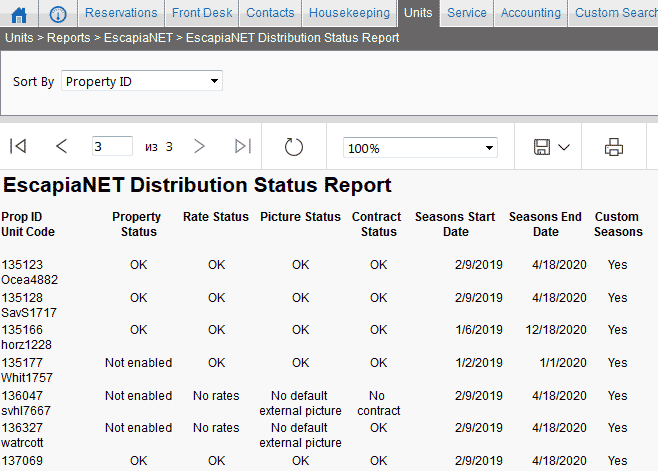Screen dimensions: 658x471
Task: Click No contract cell for 136047
Action: point(379,403)
